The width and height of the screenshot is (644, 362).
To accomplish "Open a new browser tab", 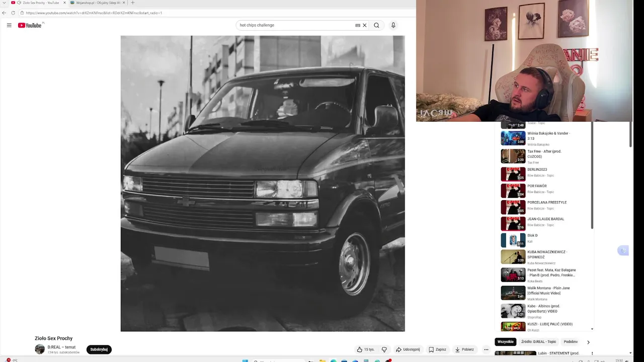I will (x=132, y=3).
